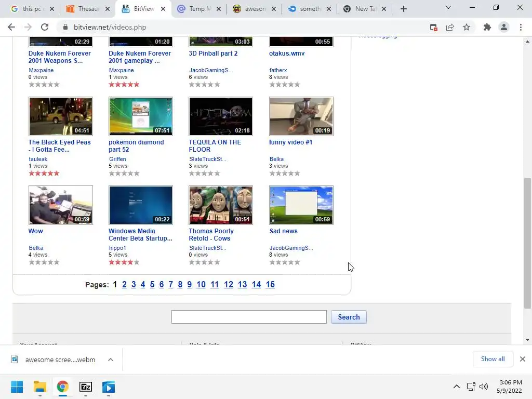The image size is (532, 399).
Task: Click the volume speaker tray icon
Action: click(484, 387)
